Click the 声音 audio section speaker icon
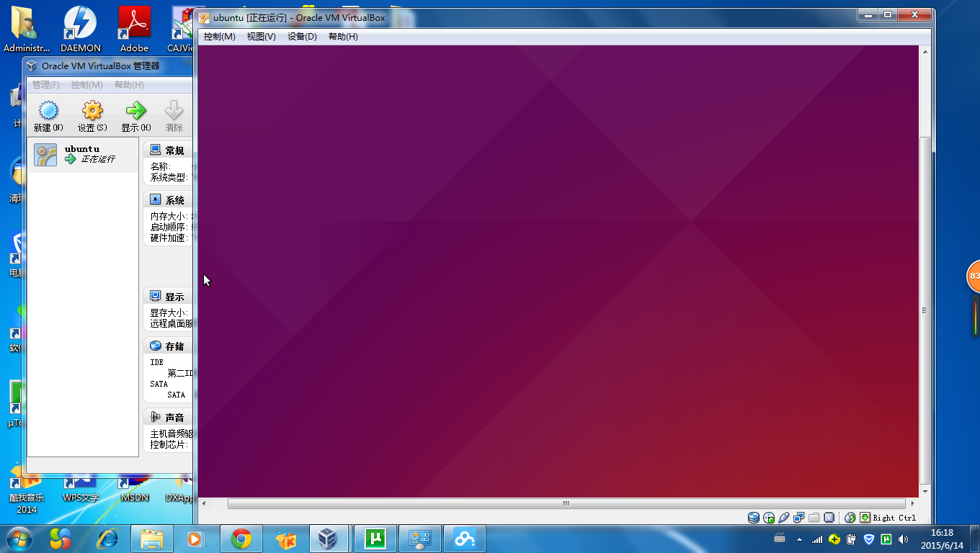 click(155, 417)
